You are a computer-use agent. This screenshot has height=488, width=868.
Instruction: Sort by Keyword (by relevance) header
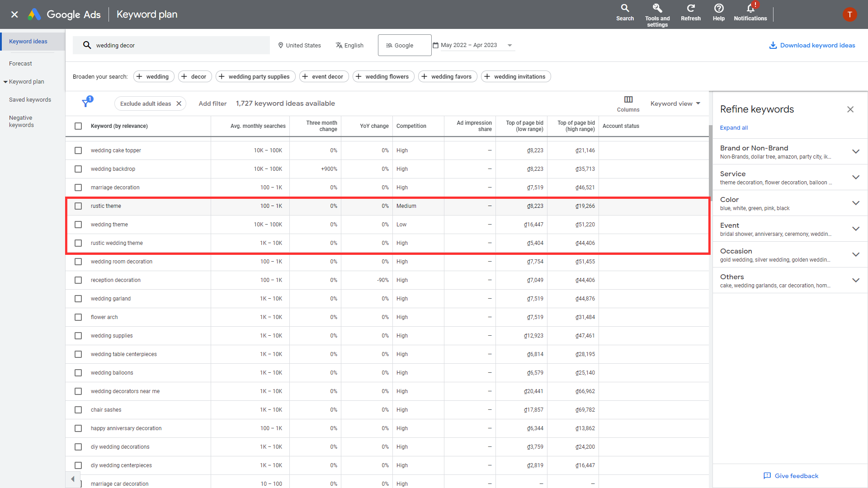119,126
